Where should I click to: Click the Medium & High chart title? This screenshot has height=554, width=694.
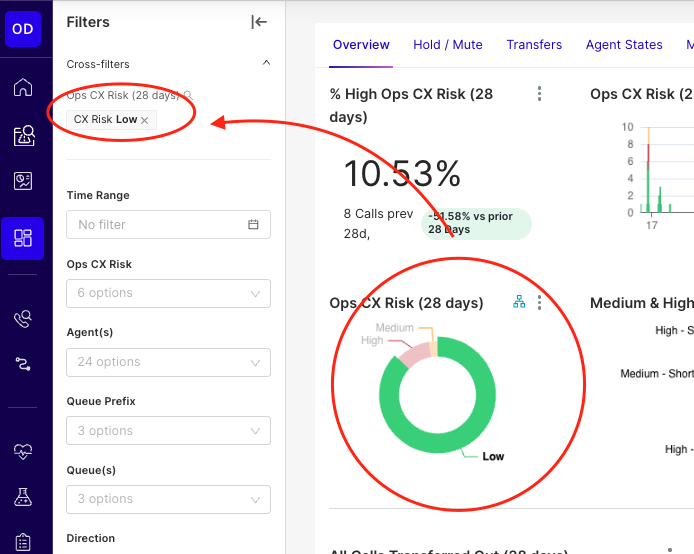coord(642,303)
